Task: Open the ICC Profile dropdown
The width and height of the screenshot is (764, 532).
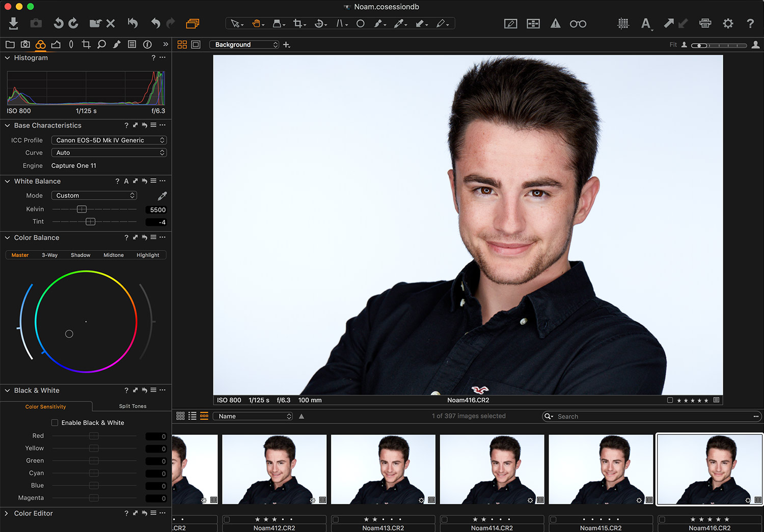Action: tap(109, 140)
